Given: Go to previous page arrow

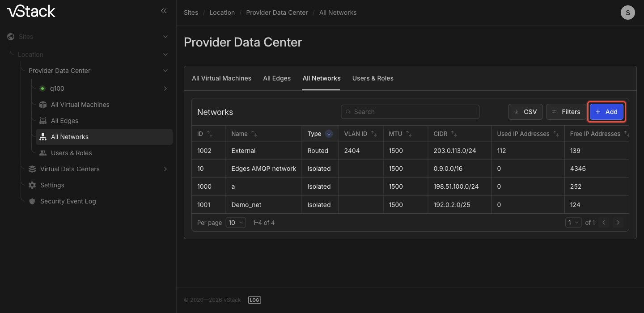Looking at the screenshot, I should coord(604,222).
